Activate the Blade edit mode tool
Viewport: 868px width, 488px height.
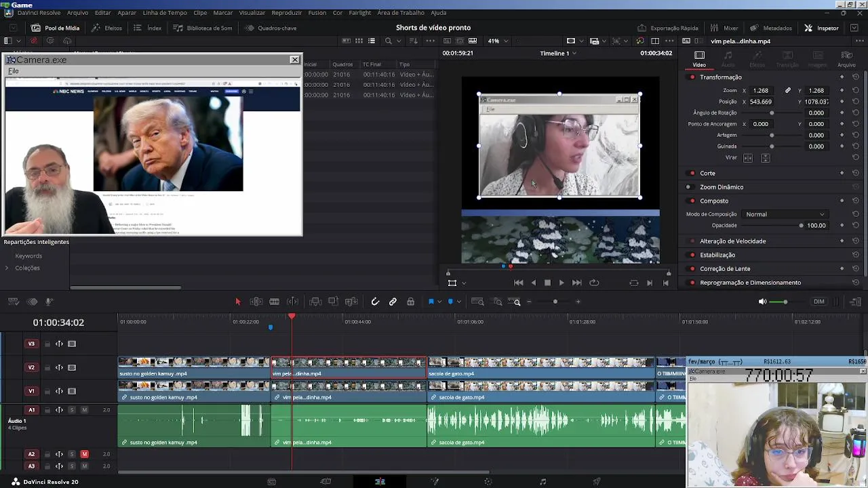[x=274, y=302]
